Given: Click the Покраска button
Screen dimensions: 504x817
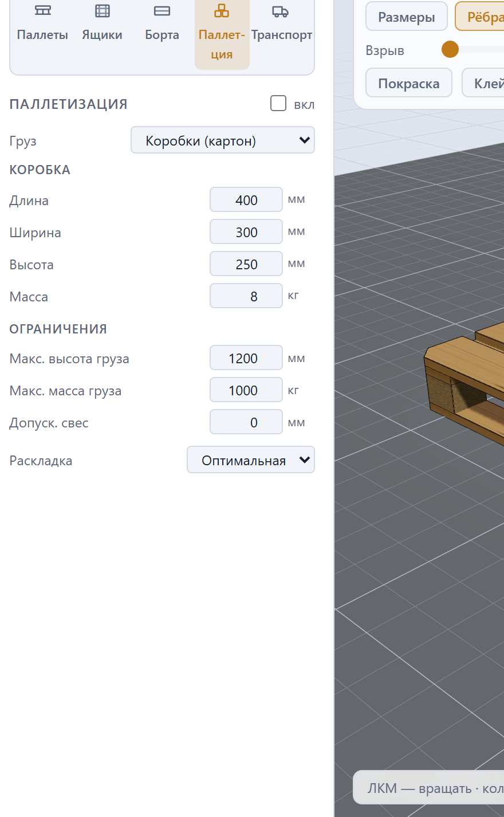Looking at the screenshot, I should 409,83.
